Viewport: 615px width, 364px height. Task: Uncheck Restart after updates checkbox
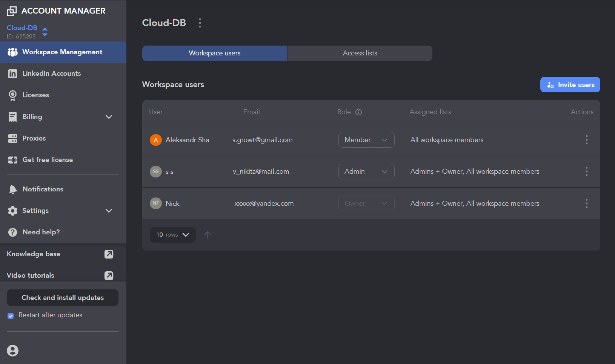click(x=11, y=316)
